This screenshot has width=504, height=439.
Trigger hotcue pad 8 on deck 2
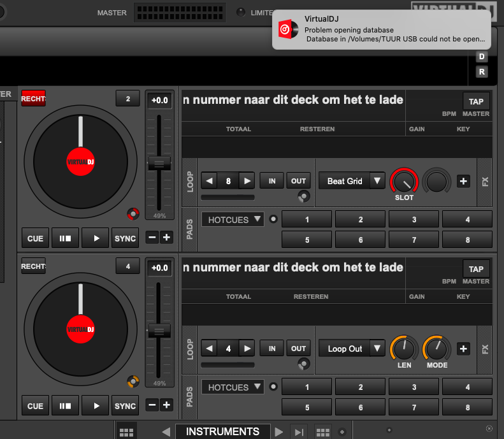[x=467, y=240]
